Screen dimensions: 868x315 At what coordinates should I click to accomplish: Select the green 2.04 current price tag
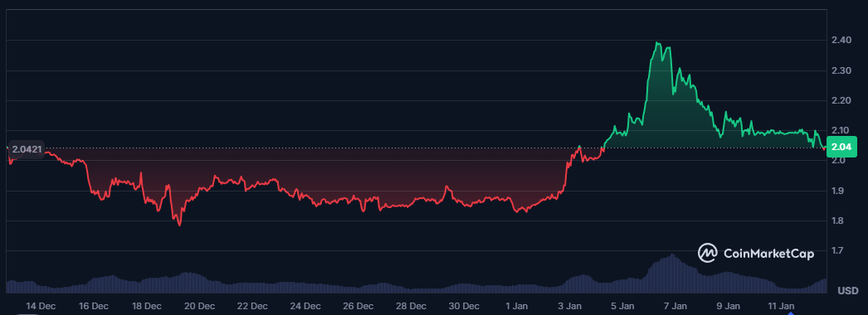[x=841, y=147]
